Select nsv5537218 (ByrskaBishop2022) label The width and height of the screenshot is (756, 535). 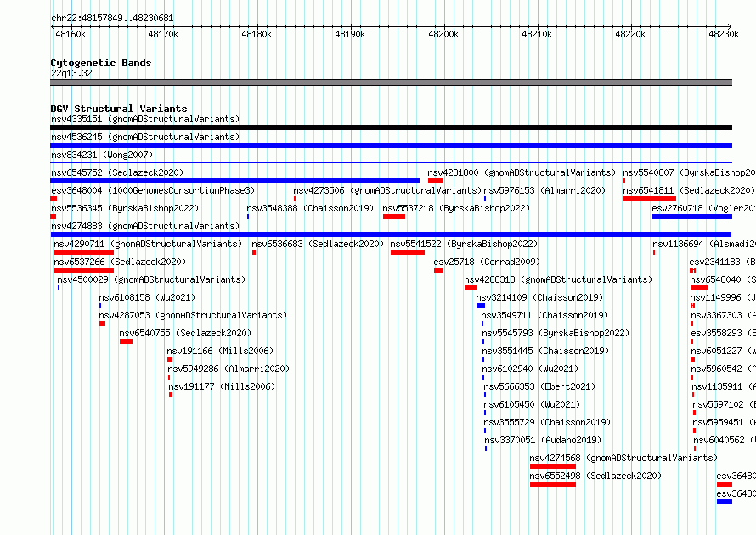click(x=456, y=208)
